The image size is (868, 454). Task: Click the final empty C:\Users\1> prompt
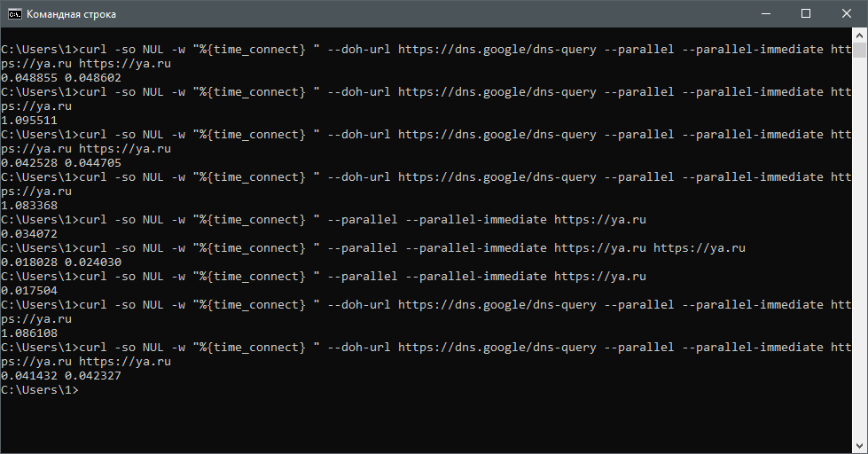click(40, 390)
